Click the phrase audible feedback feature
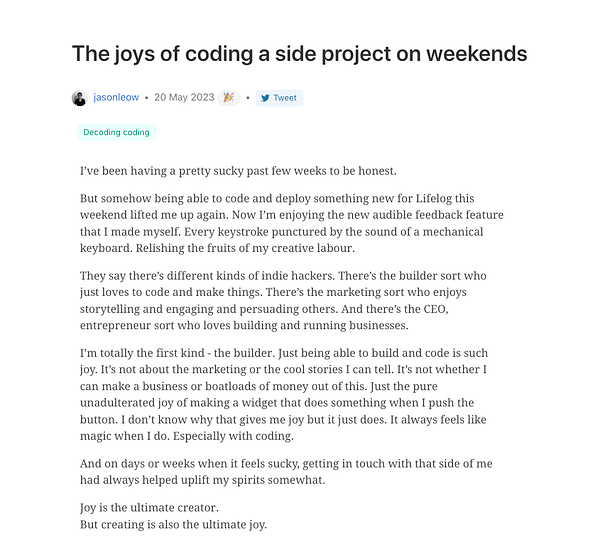 438,215
